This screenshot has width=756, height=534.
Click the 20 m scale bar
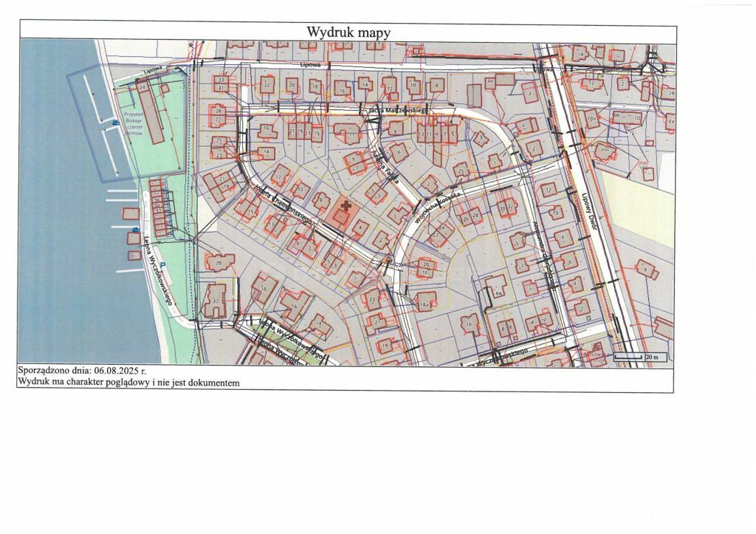tap(631, 357)
